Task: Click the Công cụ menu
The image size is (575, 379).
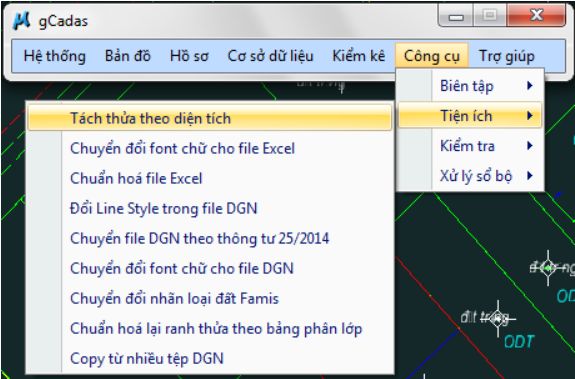Action: [x=432, y=56]
